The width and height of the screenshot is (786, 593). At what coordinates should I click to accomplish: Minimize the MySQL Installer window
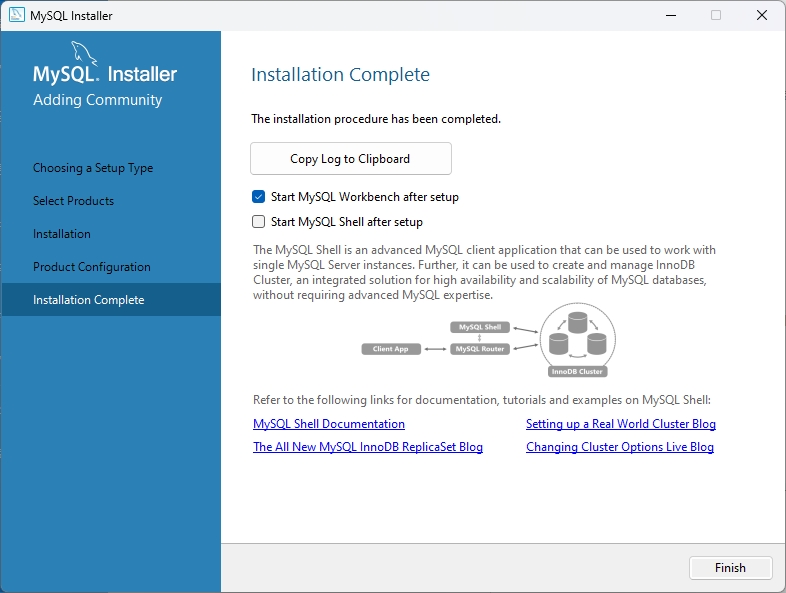671,15
